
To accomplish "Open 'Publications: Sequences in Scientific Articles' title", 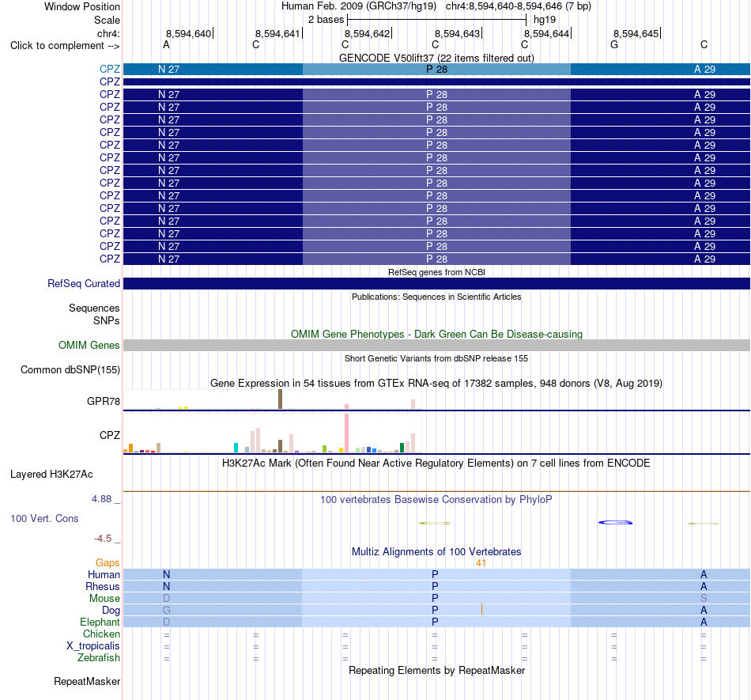I will pyautogui.click(x=436, y=297).
